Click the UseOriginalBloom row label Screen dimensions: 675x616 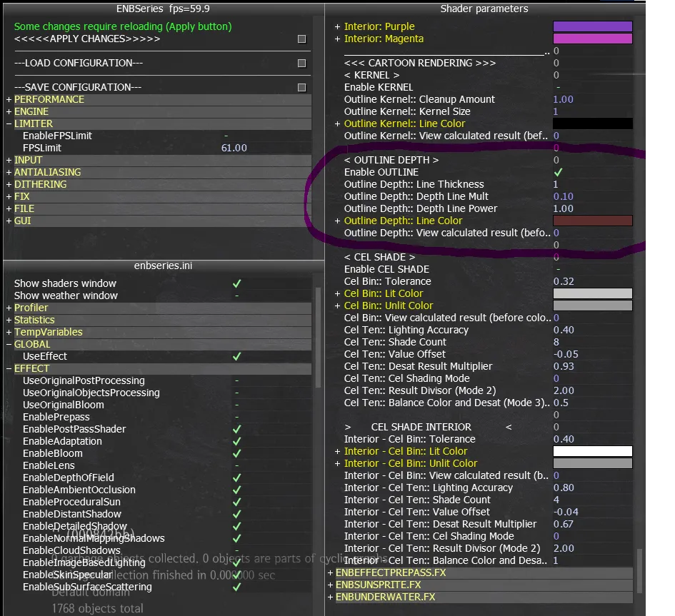tap(64, 405)
